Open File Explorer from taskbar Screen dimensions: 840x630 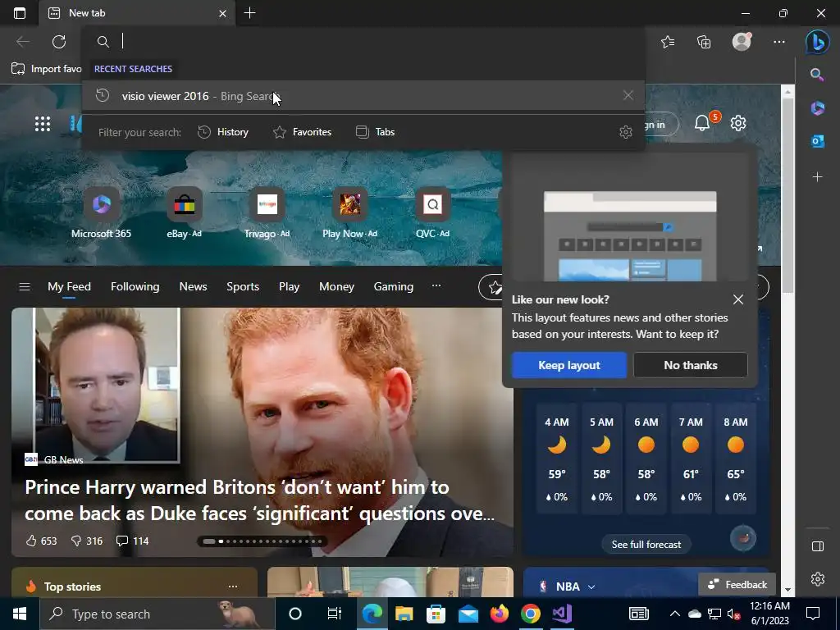[x=404, y=614]
